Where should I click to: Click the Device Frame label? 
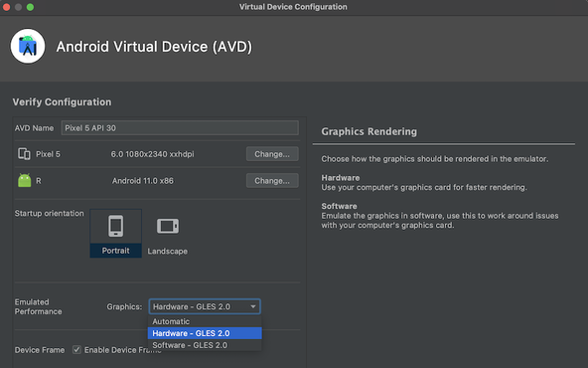tap(40, 350)
